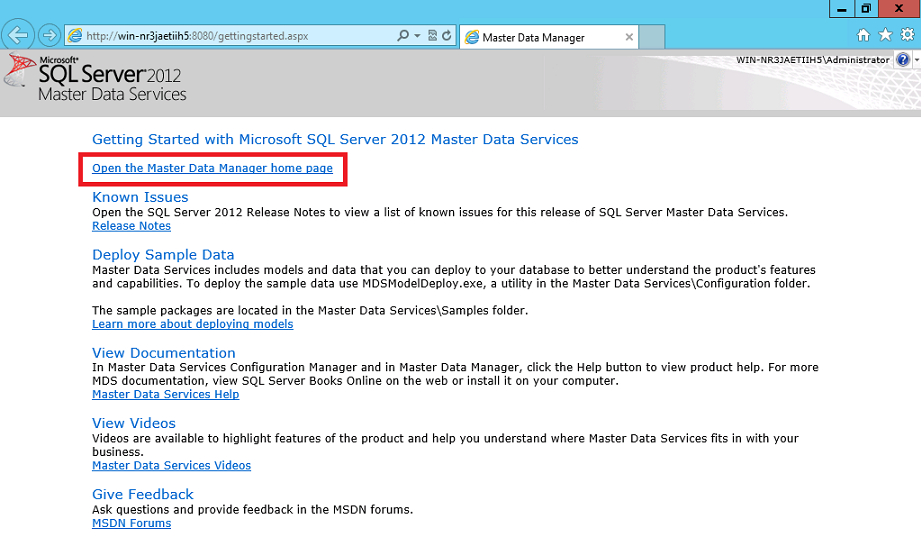
Task: Close the Master Data Manager tab
Action: tap(629, 37)
